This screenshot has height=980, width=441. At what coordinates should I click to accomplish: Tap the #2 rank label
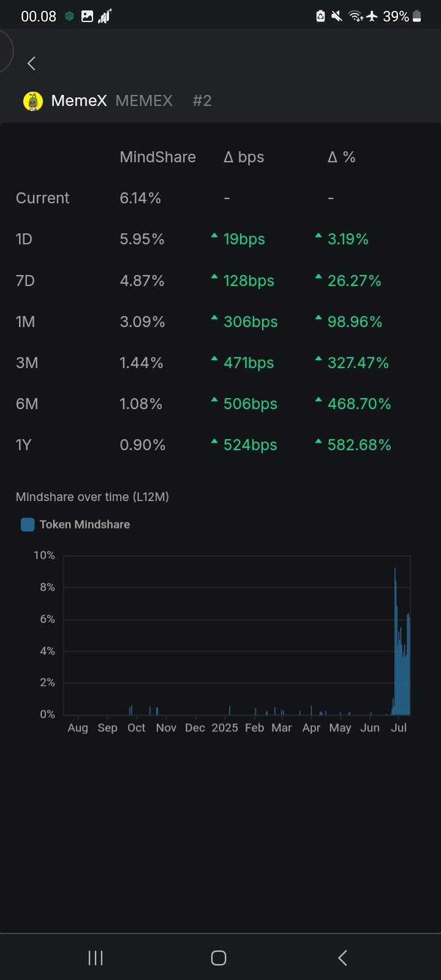[202, 101]
